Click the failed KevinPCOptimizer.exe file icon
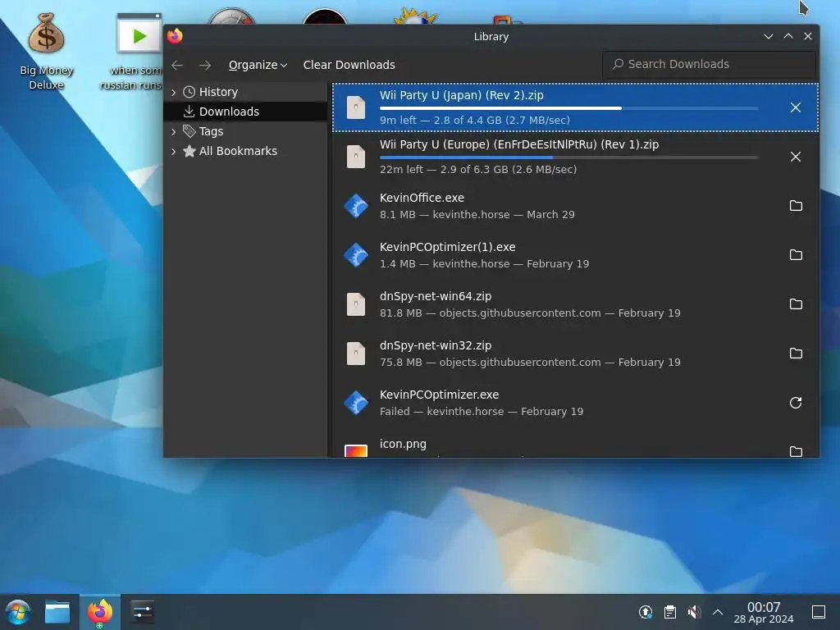The height and width of the screenshot is (630, 840). click(x=356, y=403)
